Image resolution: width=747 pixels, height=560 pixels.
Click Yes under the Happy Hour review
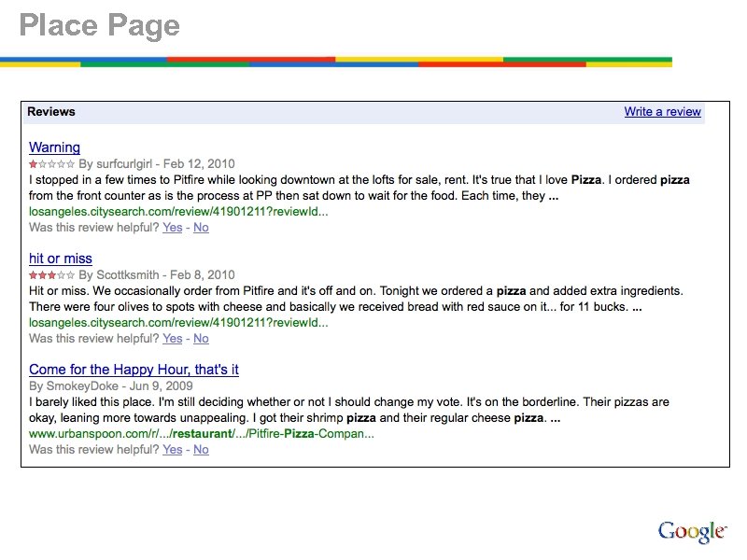click(x=172, y=449)
